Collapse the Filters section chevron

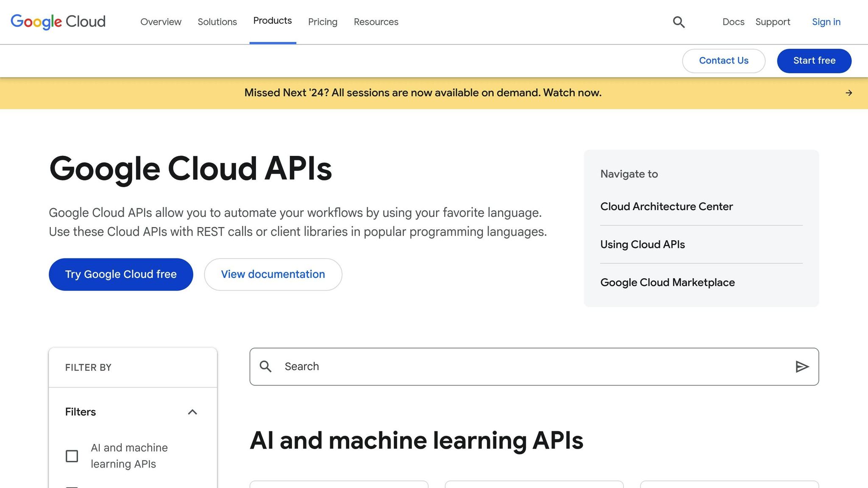click(x=192, y=412)
